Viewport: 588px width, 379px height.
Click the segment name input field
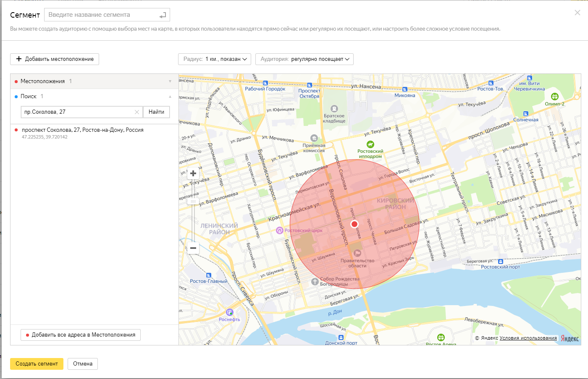tap(107, 15)
